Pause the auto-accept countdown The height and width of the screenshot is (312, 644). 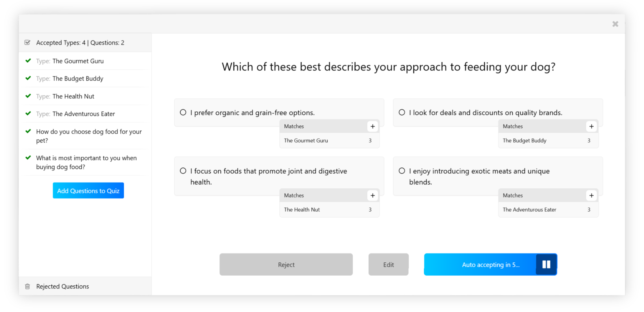point(546,264)
